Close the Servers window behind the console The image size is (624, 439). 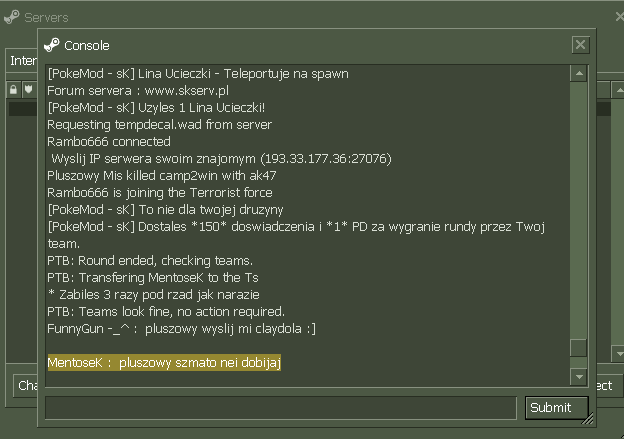click(x=620, y=17)
